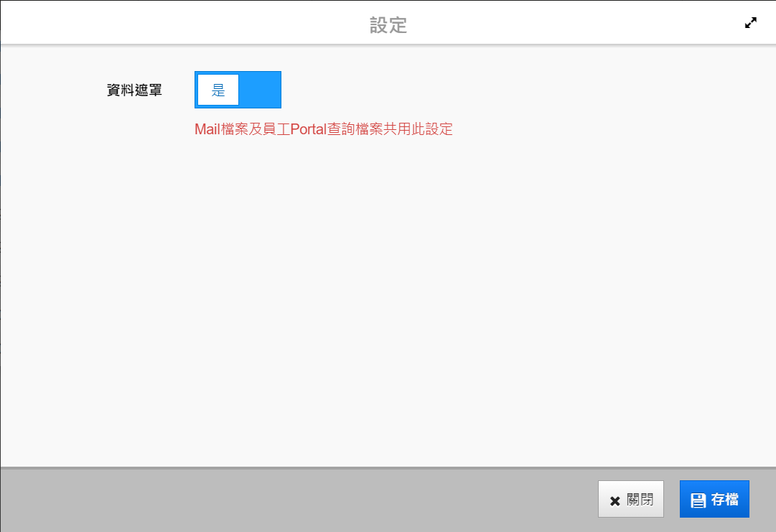Maximize the 設定 dialog window
This screenshot has height=532, width=776.
751,23
